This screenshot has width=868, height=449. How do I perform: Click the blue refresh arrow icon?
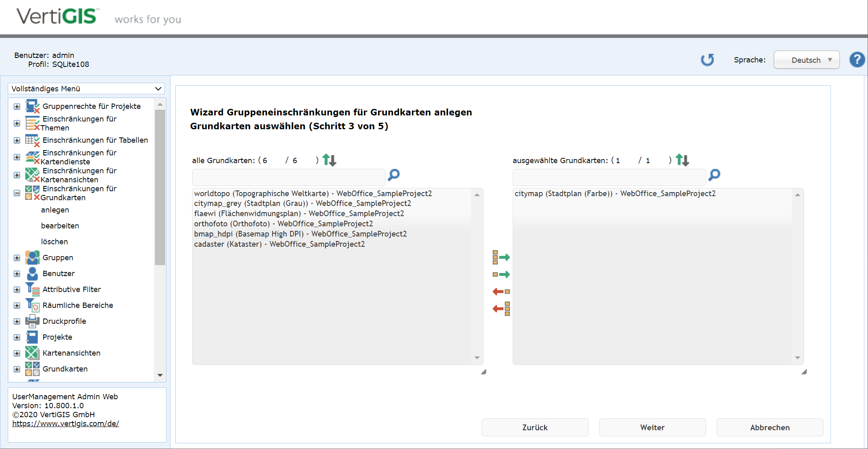coord(708,60)
